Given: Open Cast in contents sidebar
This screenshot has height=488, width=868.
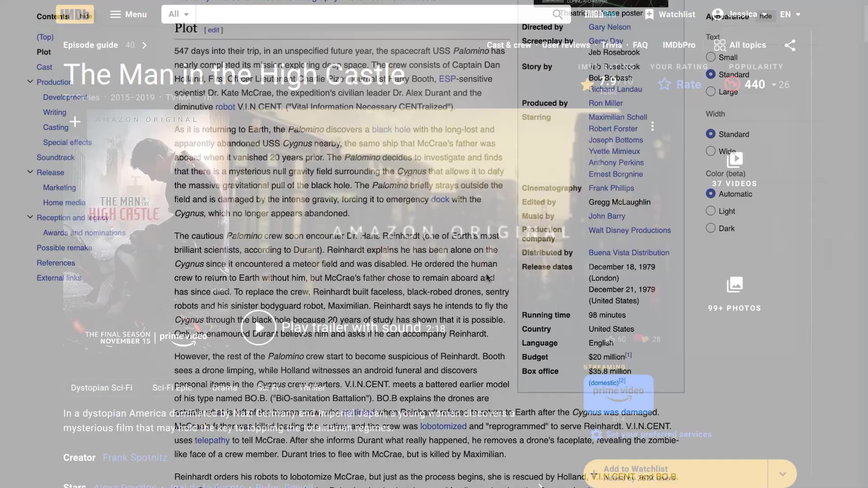Looking at the screenshot, I should coord(44,67).
